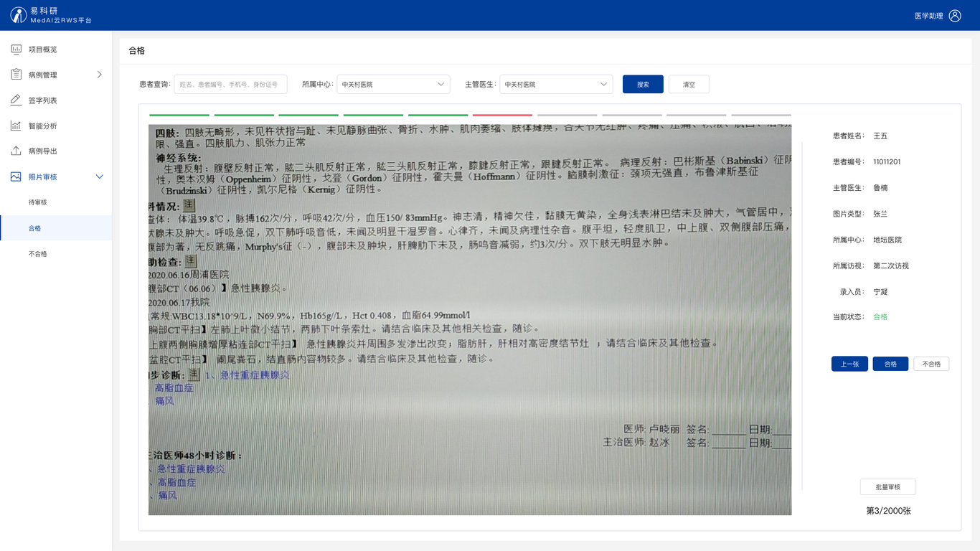This screenshot has height=551, width=980.
Task: Focus the 患者查询 search input
Action: pyautogui.click(x=230, y=84)
